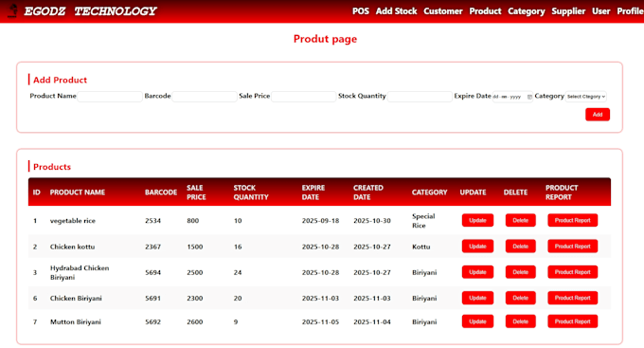
Task: Click the 'Special Rice' category cell
Action: point(423,221)
